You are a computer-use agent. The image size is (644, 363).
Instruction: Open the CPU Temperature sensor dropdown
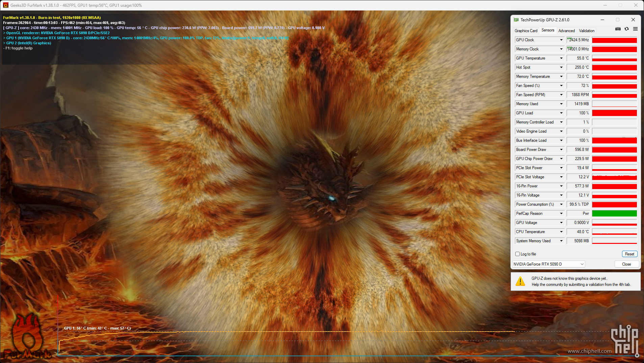(x=561, y=232)
